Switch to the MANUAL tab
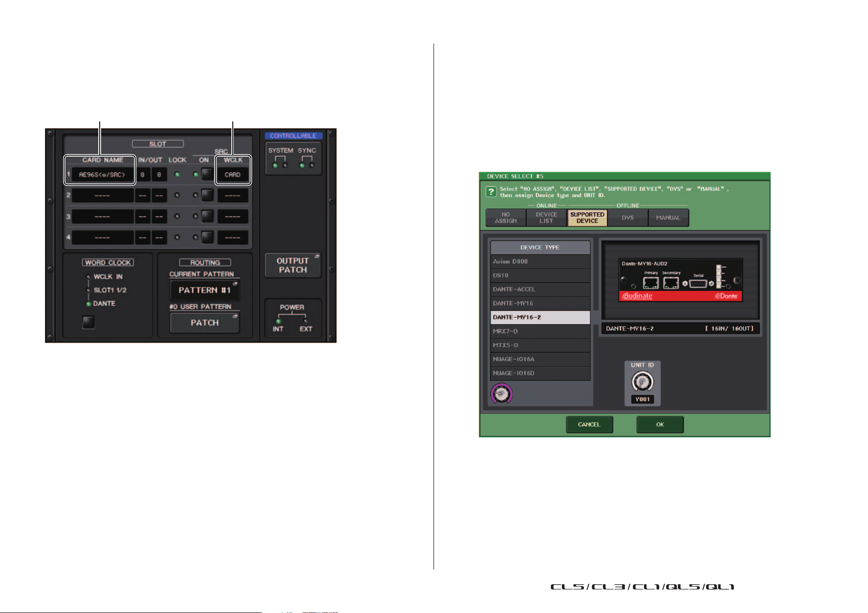 [668, 218]
